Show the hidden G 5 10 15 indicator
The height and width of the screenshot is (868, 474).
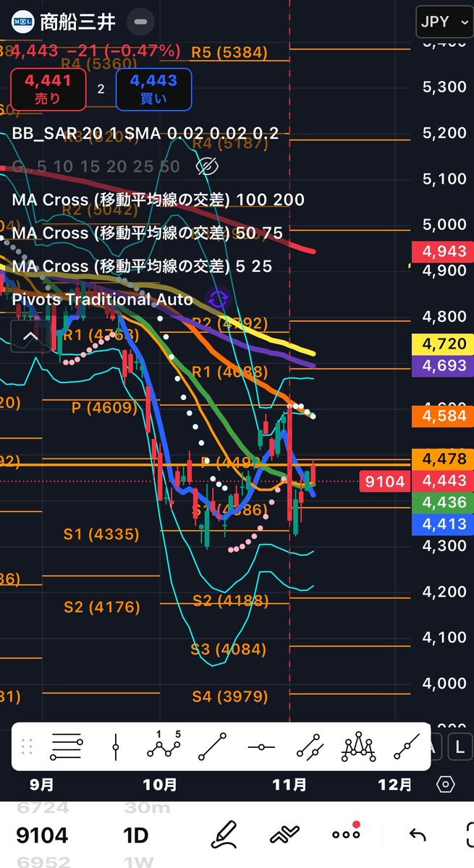coord(208,166)
